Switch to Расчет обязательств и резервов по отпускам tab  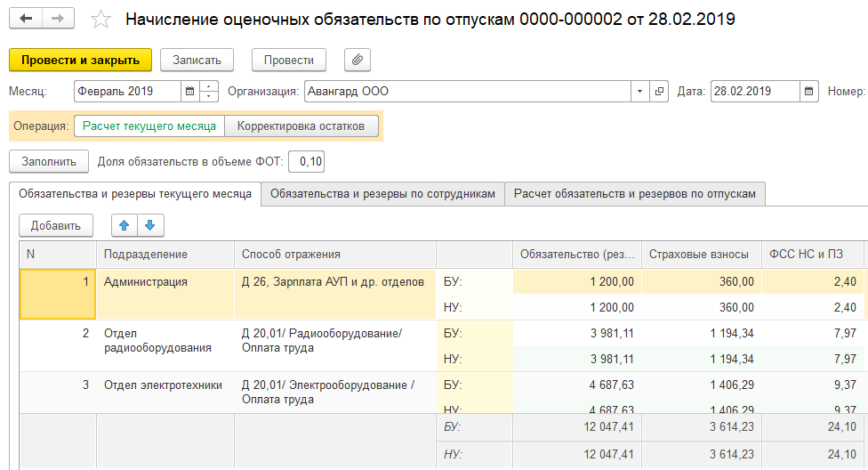point(634,193)
